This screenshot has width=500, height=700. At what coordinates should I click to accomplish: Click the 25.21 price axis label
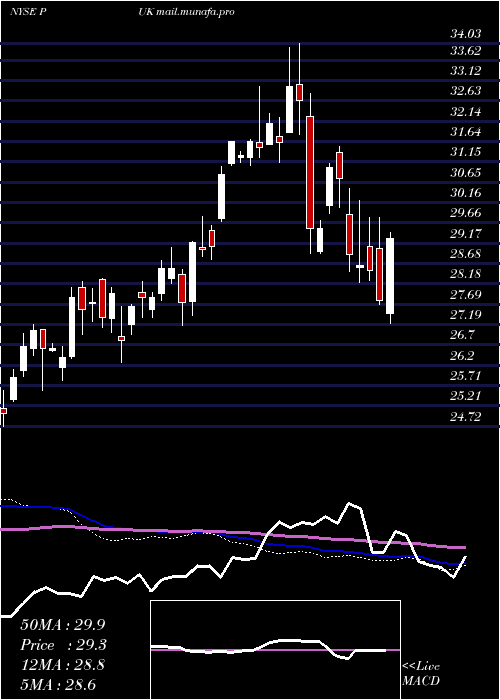[x=466, y=396]
